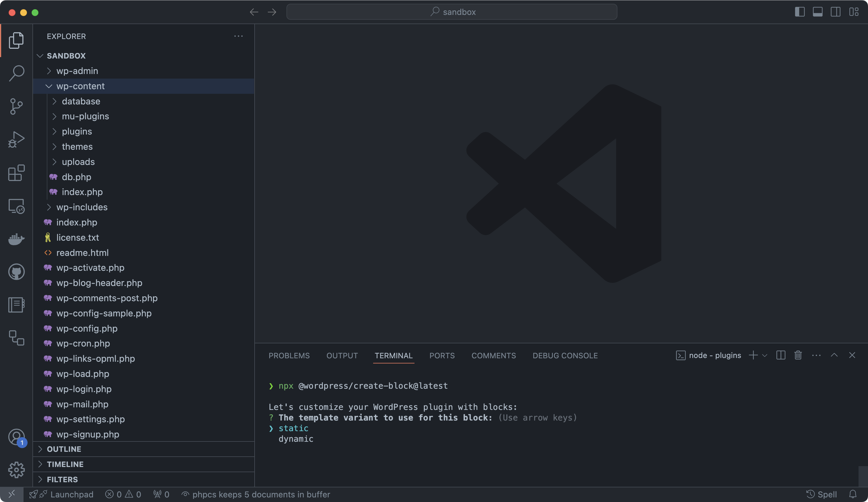Open db.php in wp-content
868x502 pixels.
click(144, 177)
